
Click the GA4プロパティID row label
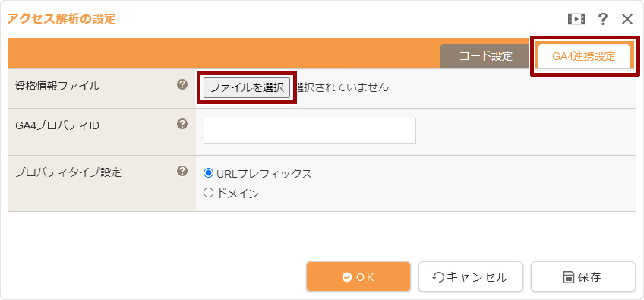point(57,125)
